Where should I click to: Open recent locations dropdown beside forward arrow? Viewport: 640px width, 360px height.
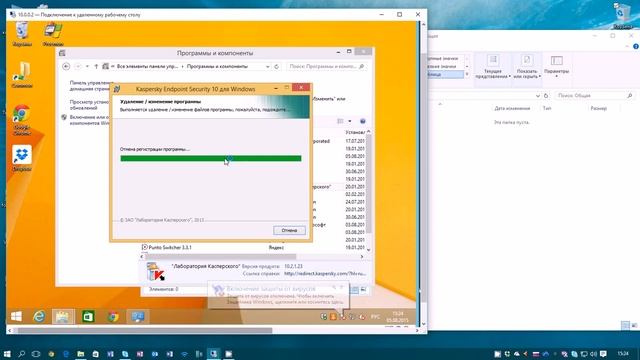click(x=87, y=67)
